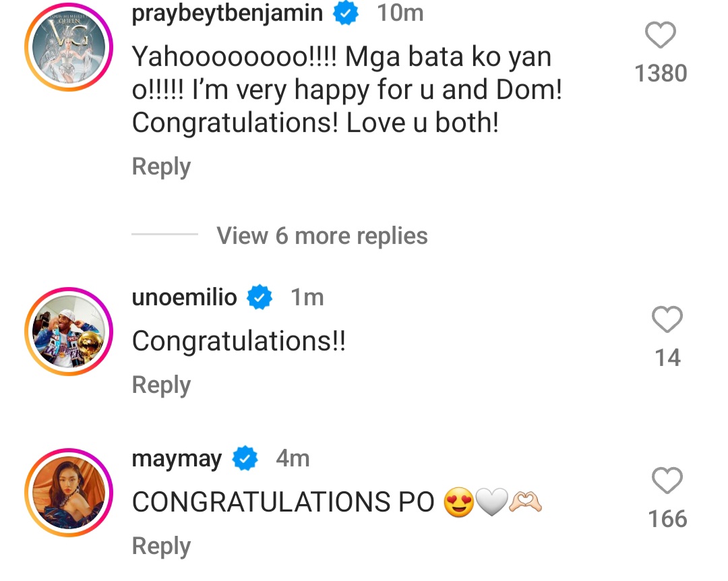Tap the heart on unoemilio's comment
Screen dimensions: 728x581
[667, 319]
